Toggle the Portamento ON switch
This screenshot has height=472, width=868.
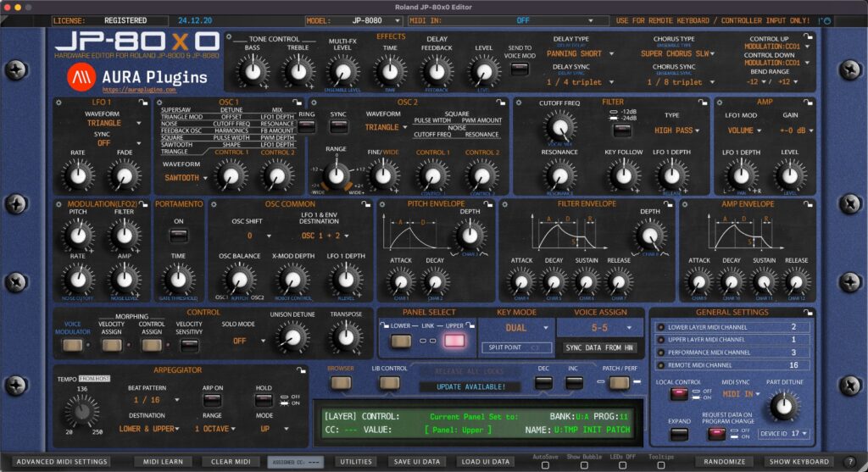pyautogui.click(x=178, y=236)
